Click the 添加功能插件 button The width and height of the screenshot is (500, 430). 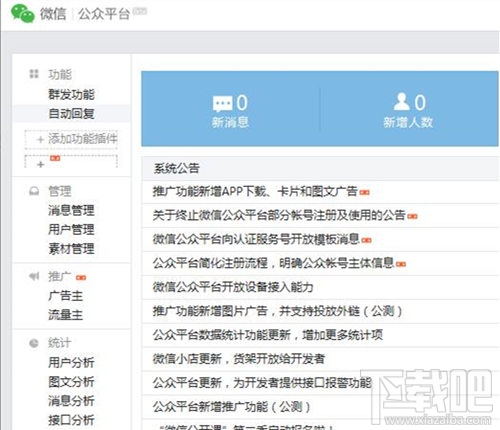71,139
